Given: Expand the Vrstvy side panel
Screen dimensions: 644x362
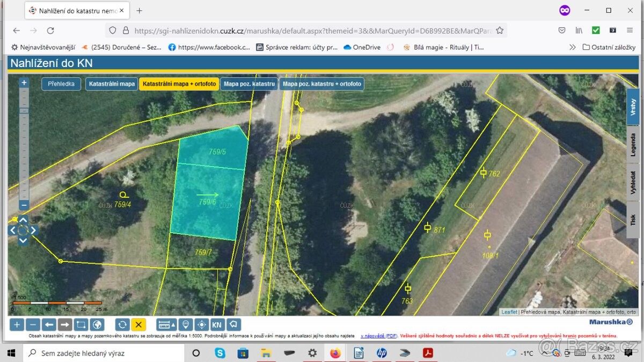Looking at the screenshot, I should pos(633,107).
